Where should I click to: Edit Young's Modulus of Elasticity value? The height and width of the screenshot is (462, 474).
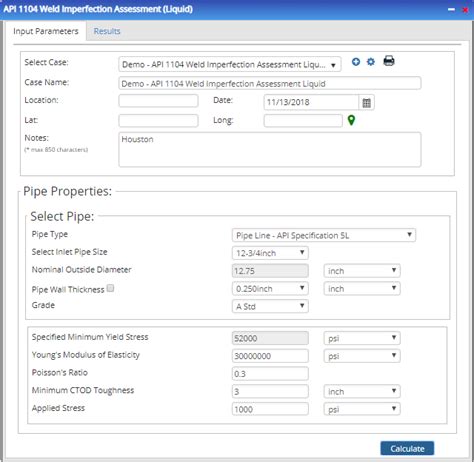click(270, 356)
